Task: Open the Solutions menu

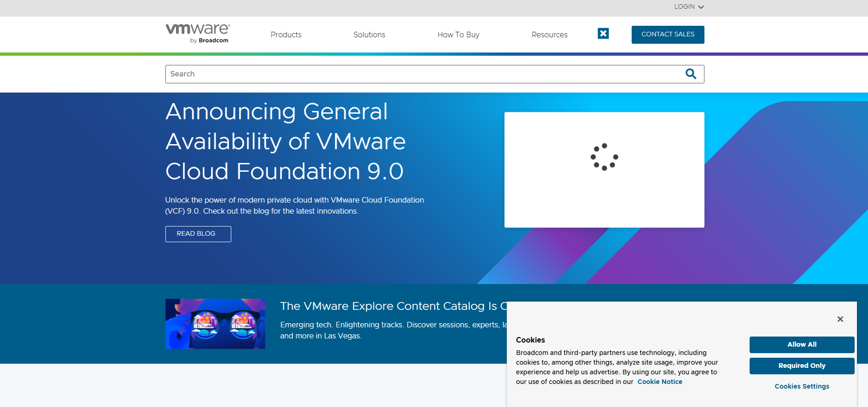Action: coord(369,35)
